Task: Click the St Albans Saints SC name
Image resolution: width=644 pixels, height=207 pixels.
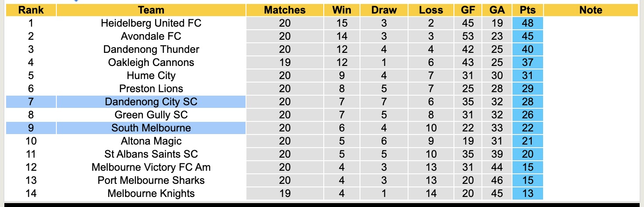Action: [x=151, y=154]
